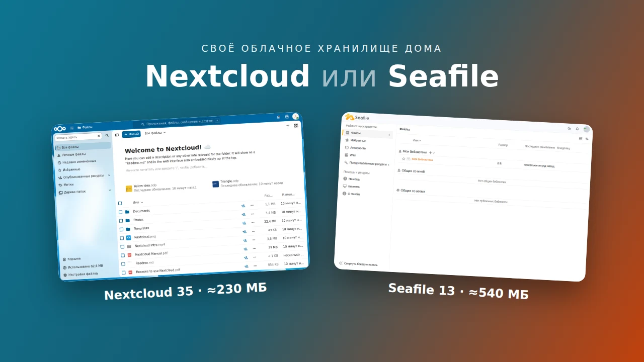Image resolution: width=644 pixels, height=362 pixels.
Task: Open the Nextcloud user avatar menu
Action: [x=295, y=116]
